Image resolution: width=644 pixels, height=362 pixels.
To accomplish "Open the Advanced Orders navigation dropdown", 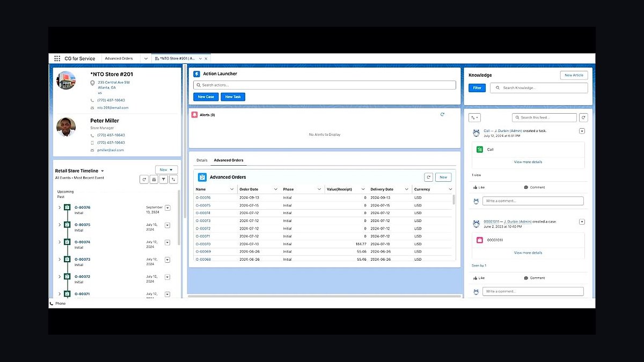I will (146, 58).
